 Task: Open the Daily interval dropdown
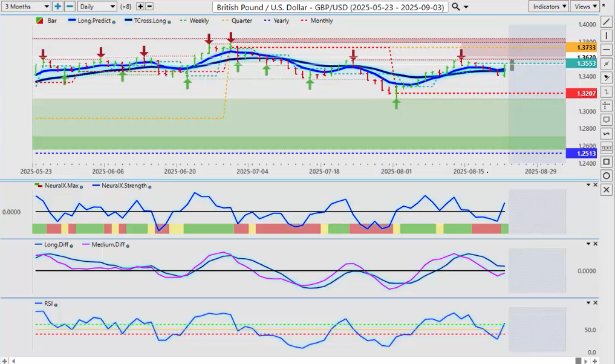click(97, 6)
